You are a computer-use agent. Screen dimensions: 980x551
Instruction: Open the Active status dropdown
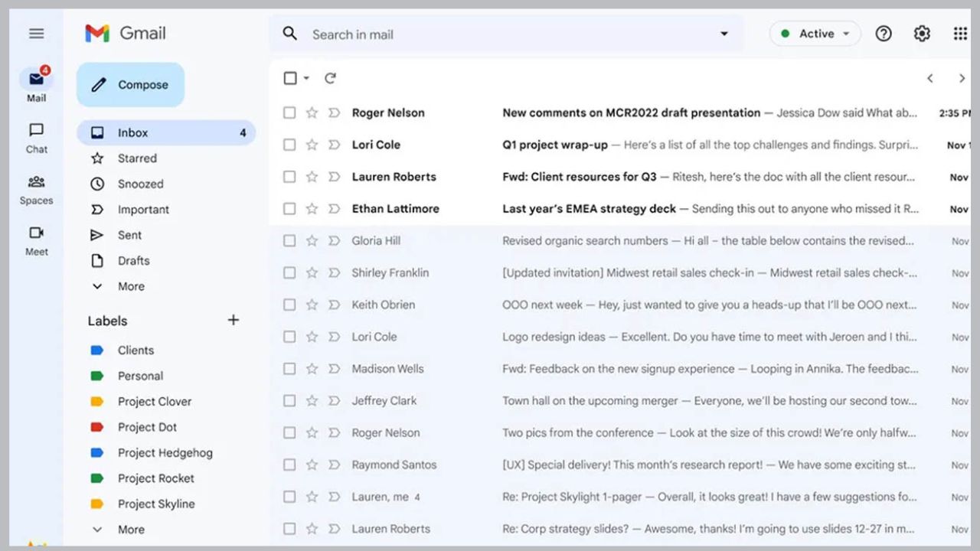click(x=815, y=34)
